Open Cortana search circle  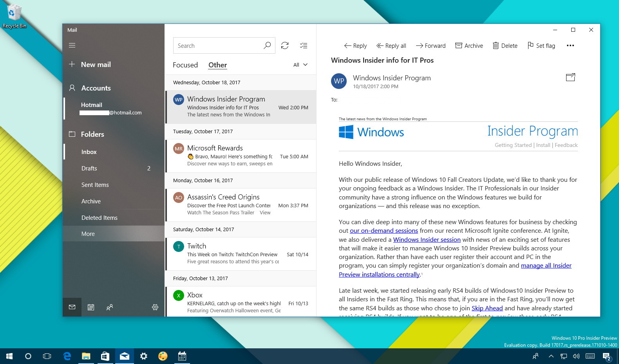tap(28, 356)
